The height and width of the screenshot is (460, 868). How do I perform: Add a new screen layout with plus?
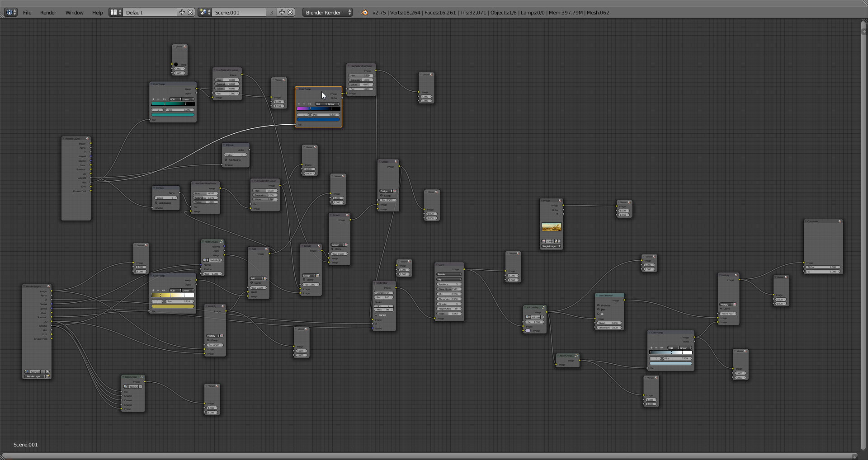pos(182,12)
